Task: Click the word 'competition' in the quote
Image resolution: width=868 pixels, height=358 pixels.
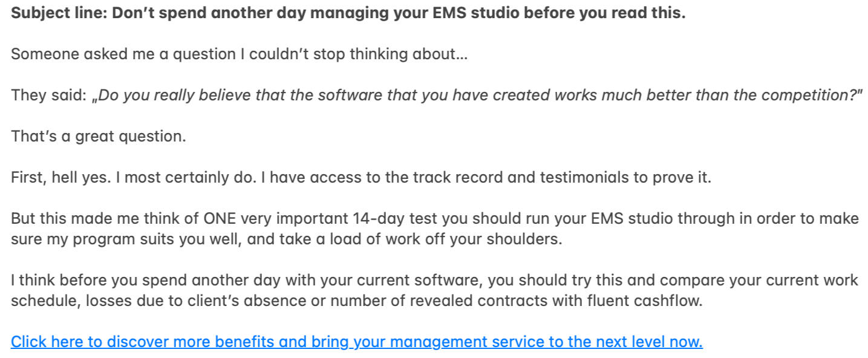Action: (x=811, y=96)
